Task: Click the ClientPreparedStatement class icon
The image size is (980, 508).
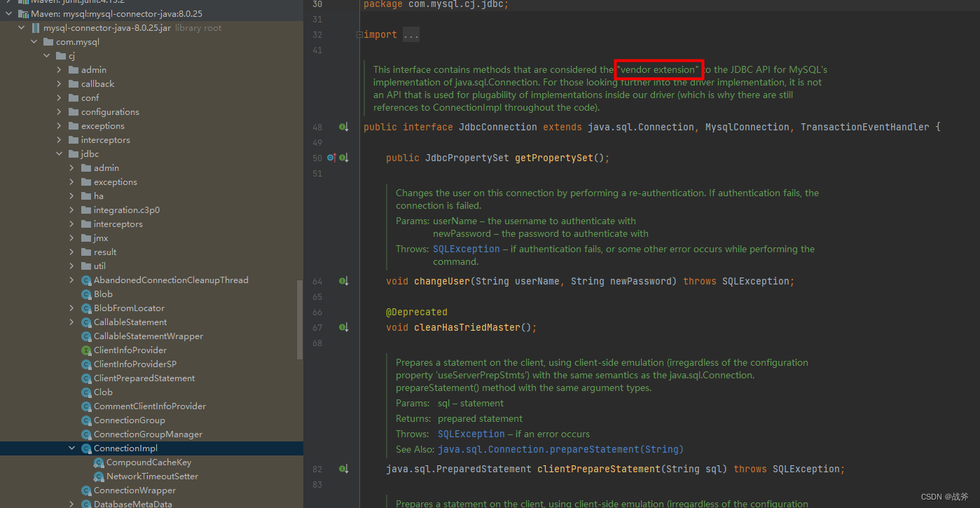Action: [87, 378]
